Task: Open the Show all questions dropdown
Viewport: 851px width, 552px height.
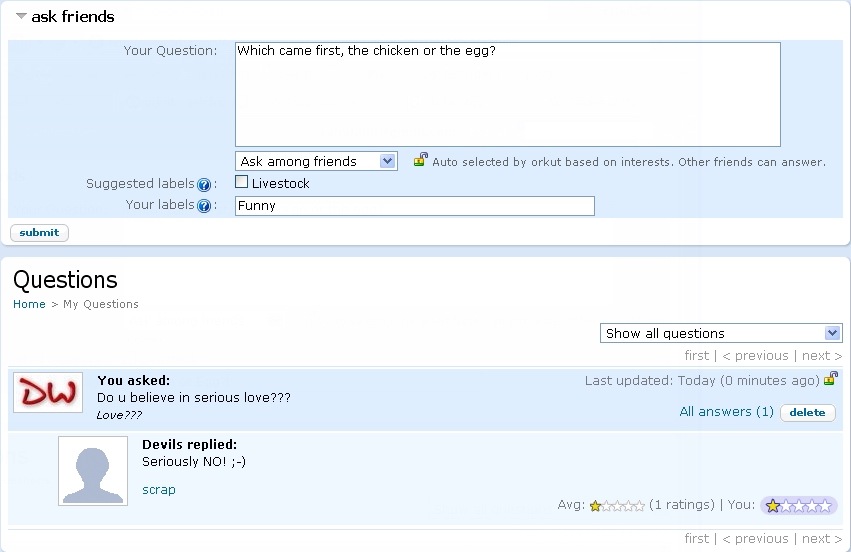Action: click(721, 333)
